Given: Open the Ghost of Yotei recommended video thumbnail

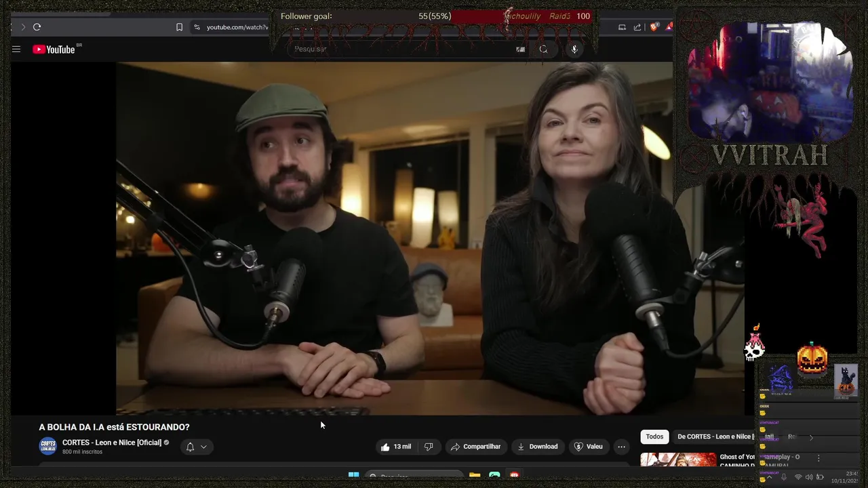Looking at the screenshot, I should tap(678, 460).
